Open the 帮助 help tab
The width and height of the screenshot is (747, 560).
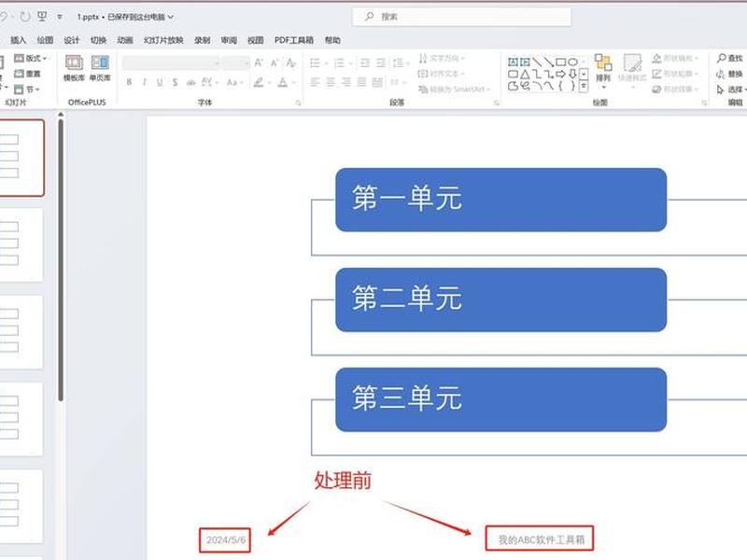pos(332,40)
